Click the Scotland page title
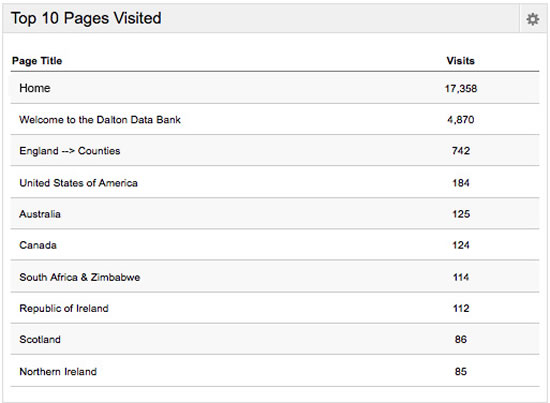Screen dimensions: 550x403 40,340
